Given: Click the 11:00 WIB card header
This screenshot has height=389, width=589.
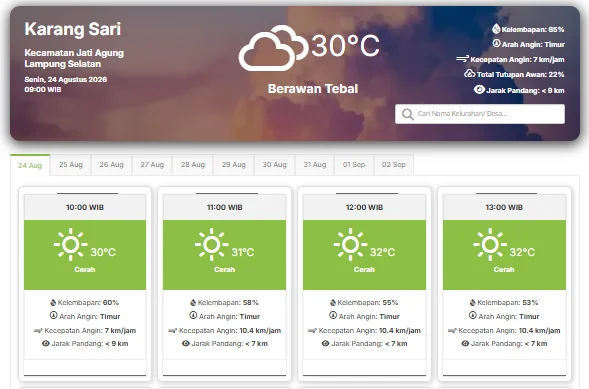Looking at the screenshot, I should pos(225,207).
